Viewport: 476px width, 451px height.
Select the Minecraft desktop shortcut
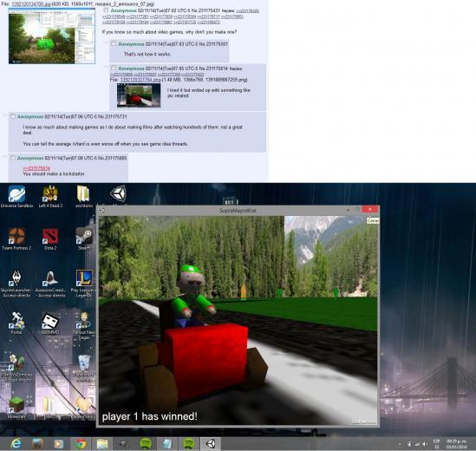click(x=16, y=408)
